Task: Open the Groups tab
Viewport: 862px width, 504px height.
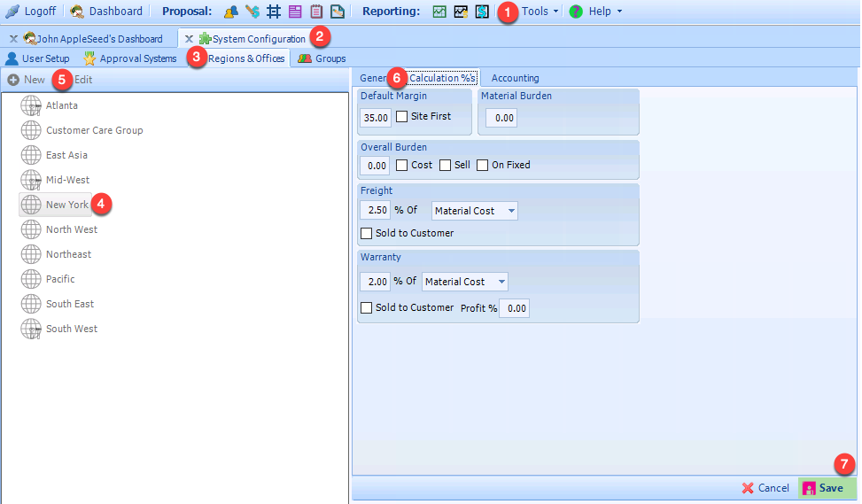Action: (330, 58)
